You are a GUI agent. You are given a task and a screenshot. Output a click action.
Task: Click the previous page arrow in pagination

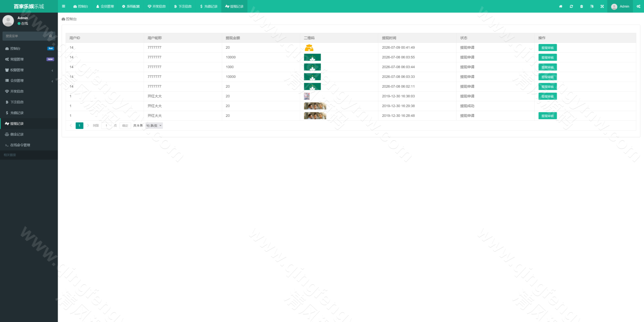click(71, 125)
